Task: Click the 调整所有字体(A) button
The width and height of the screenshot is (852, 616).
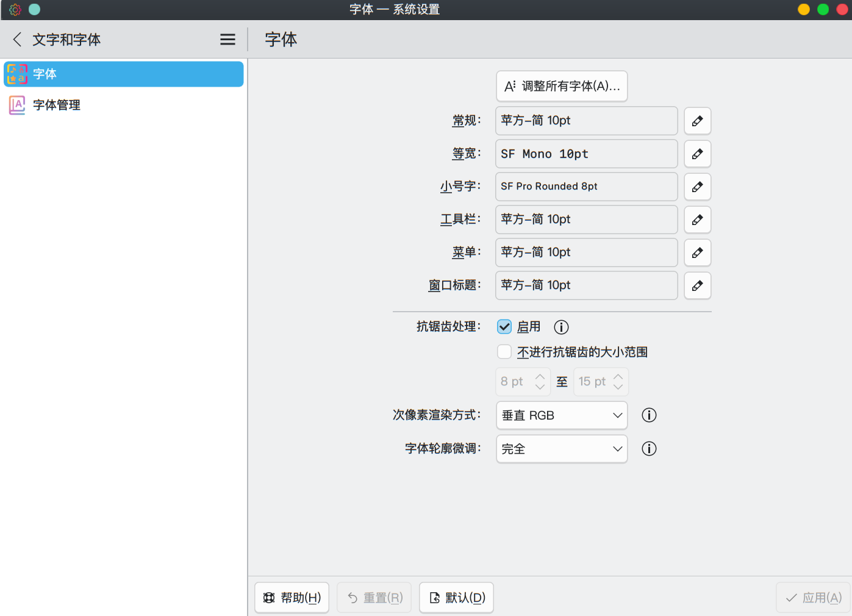Action: 562,86
